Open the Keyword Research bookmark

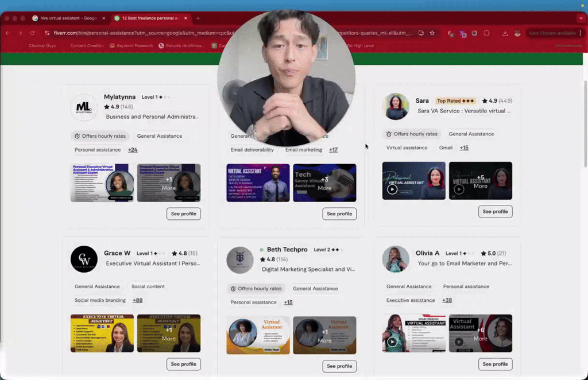click(x=131, y=46)
